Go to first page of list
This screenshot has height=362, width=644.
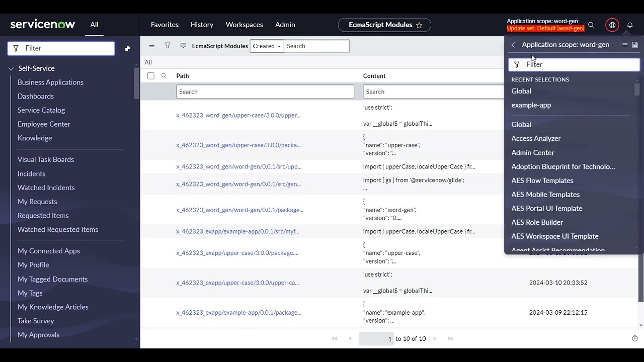pos(334,339)
